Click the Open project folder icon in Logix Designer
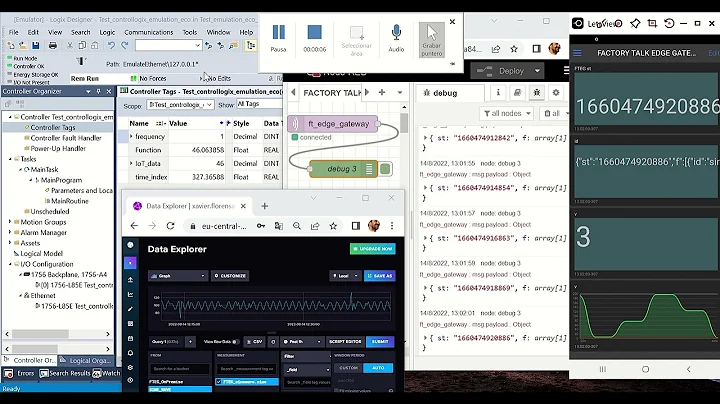 tap(22, 45)
